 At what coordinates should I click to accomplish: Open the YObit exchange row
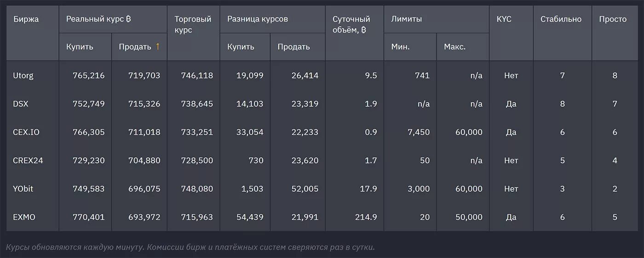(x=322, y=189)
